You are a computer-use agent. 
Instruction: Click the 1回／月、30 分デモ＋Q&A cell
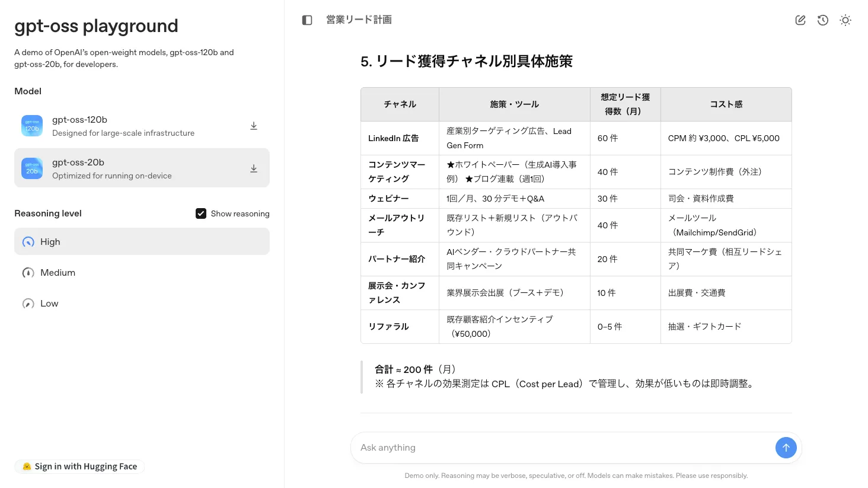[x=515, y=199]
